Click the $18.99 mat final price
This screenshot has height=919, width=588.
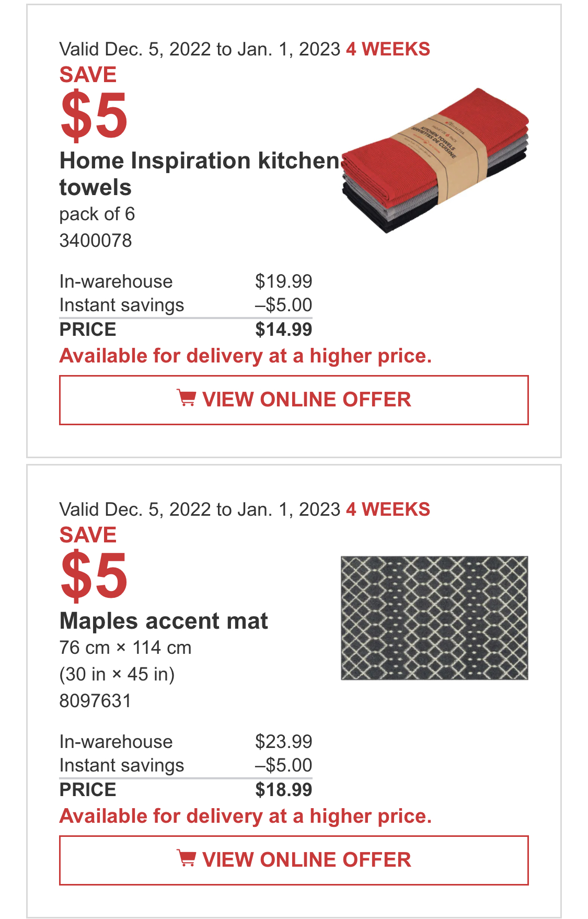284,790
